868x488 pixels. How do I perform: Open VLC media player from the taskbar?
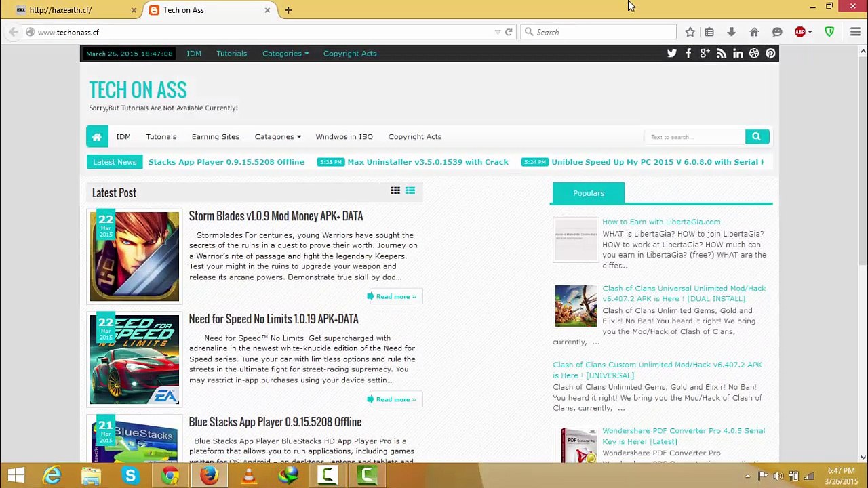tap(249, 476)
